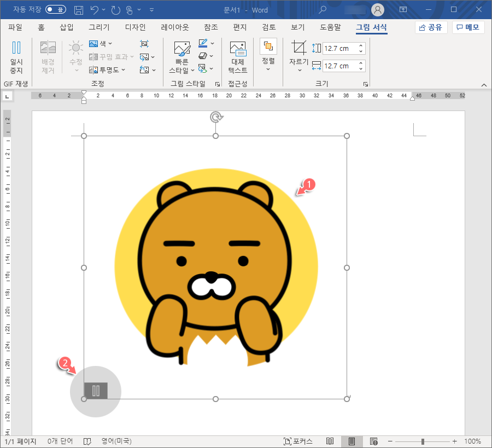Click the 수정 (Corrections) adjustment icon

[75, 56]
